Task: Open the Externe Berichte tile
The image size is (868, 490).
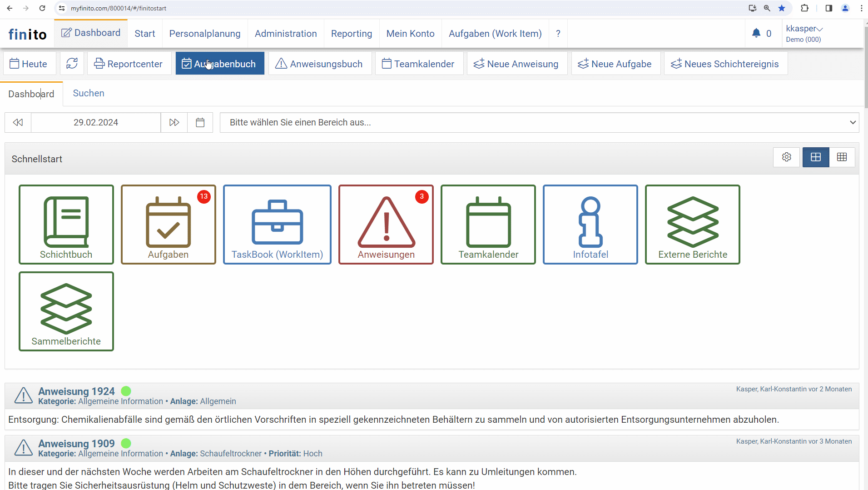Action: [692, 225]
